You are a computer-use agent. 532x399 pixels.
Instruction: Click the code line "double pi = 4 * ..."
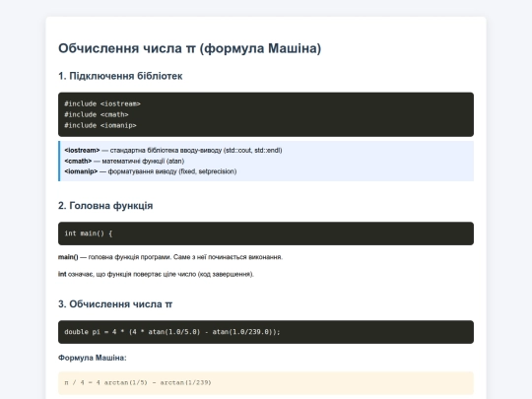point(172,332)
